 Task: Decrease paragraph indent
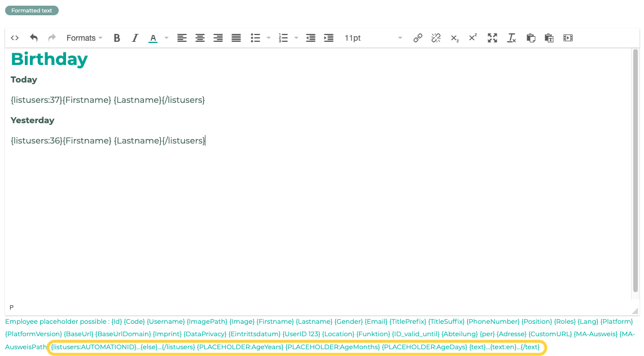tap(311, 38)
